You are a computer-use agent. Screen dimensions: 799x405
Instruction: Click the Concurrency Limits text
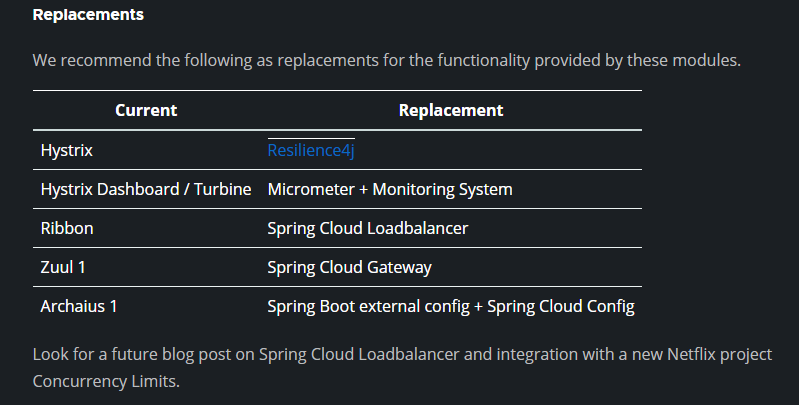click(104, 381)
